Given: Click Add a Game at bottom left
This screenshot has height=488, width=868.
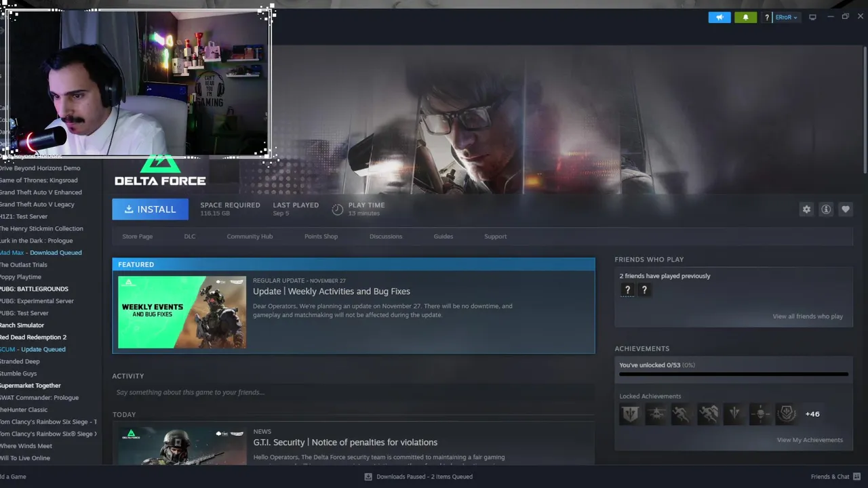Looking at the screenshot, I should pyautogui.click(x=13, y=476).
